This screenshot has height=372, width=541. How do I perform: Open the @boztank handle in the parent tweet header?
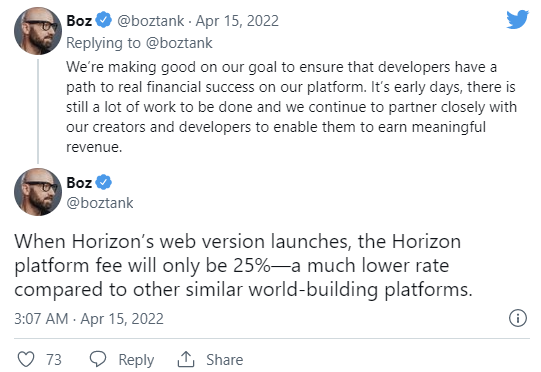click(x=150, y=21)
